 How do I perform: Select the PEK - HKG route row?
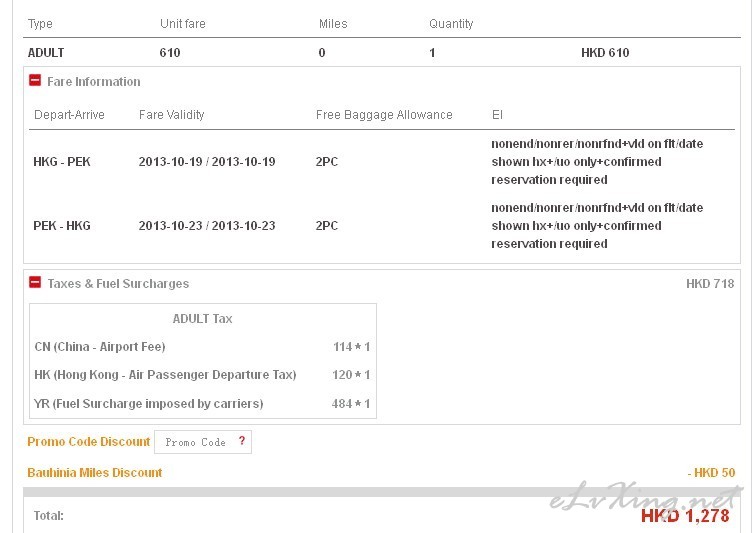click(382, 226)
